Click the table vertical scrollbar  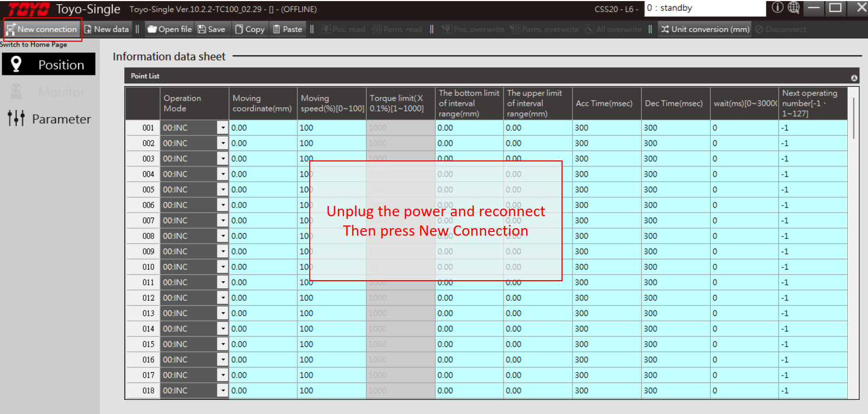click(x=853, y=118)
